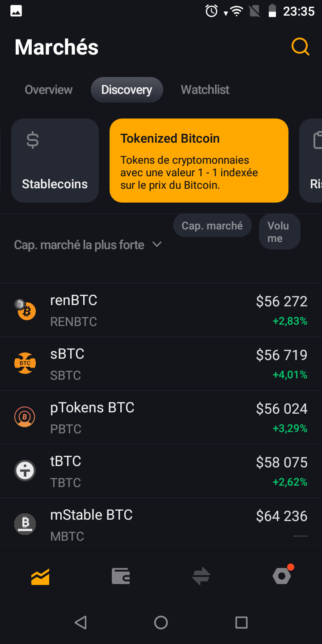
Task: Open the Markets chart icon in bottom bar
Action: coord(40,576)
